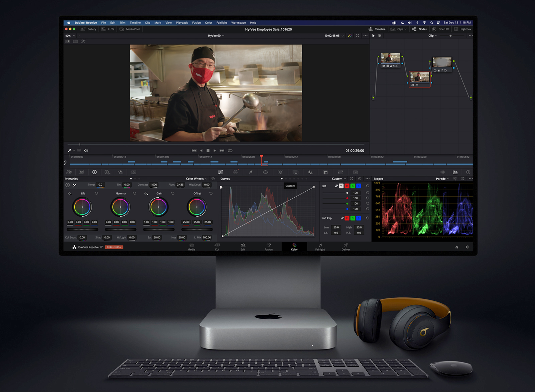Open the Fairlight menu in menu bar
Image resolution: width=535 pixels, height=392 pixels.
[221, 23]
